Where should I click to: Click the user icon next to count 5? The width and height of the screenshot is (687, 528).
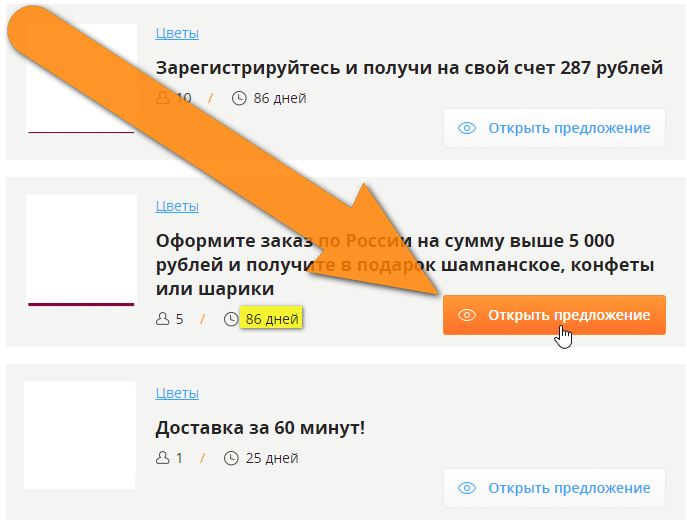click(x=163, y=319)
